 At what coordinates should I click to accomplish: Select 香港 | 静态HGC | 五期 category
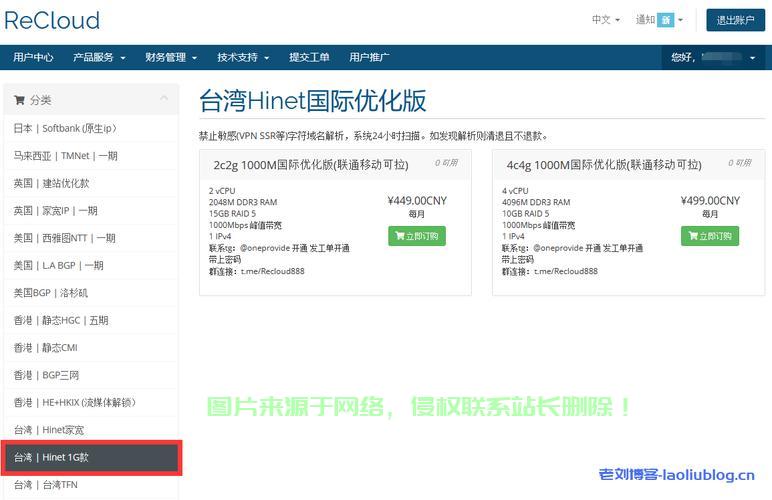(x=91, y=320)
